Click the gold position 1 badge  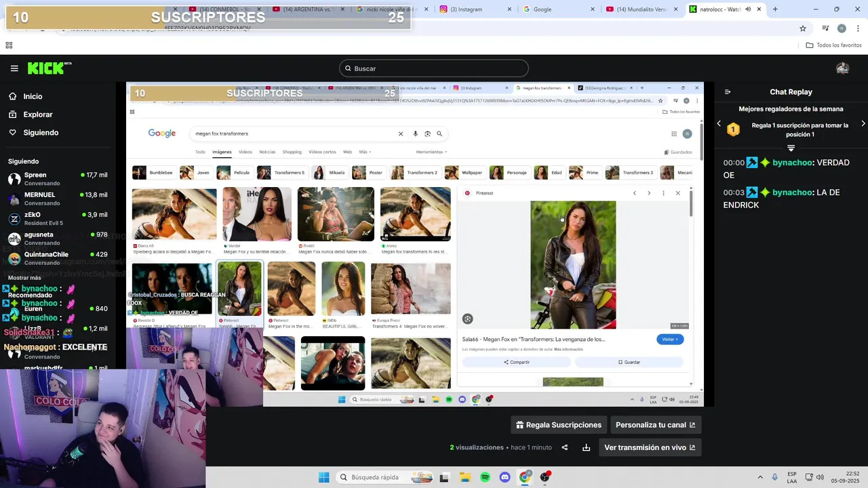click(733, 129)
